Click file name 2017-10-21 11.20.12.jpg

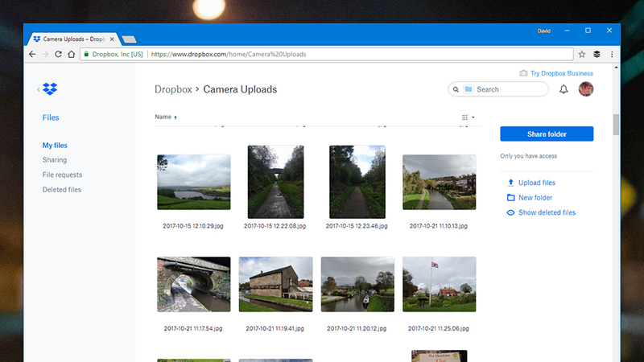pos(357,328)
